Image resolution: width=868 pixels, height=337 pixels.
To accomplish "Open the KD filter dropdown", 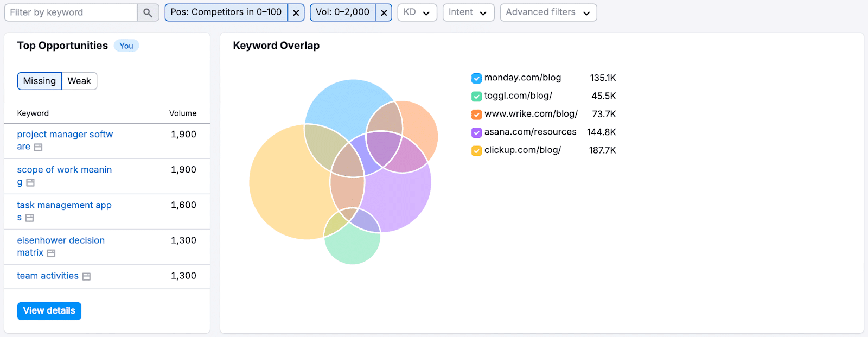I will [417, 12].
